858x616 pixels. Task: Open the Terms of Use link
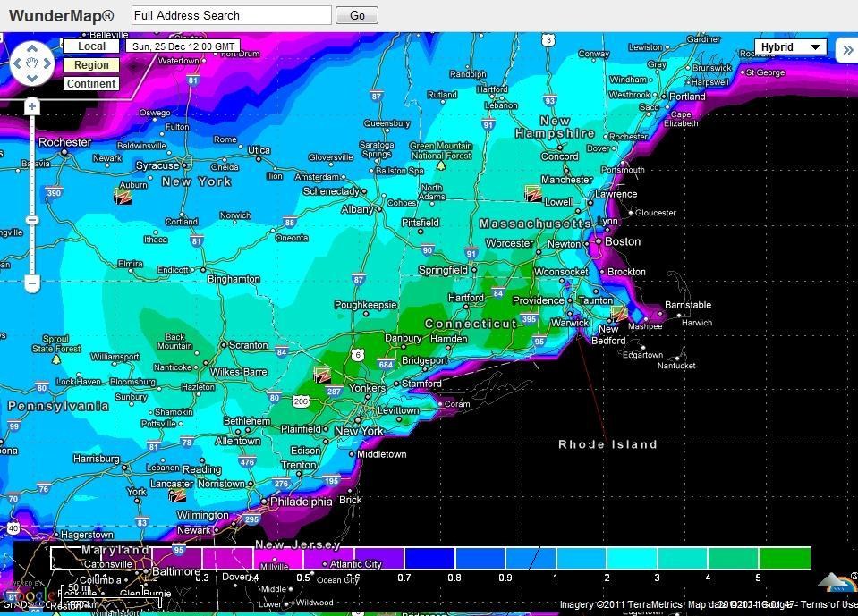click(829, 604)
